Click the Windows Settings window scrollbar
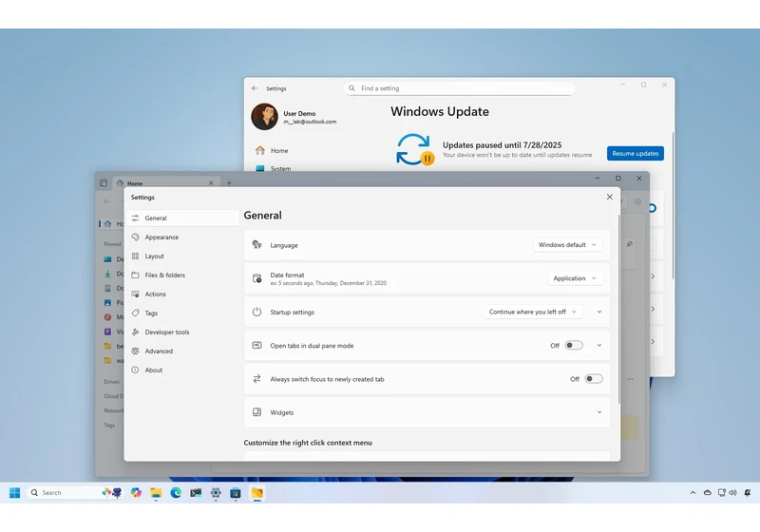The height and width of the screenshot is (532, 760). (x=673, y=205)
